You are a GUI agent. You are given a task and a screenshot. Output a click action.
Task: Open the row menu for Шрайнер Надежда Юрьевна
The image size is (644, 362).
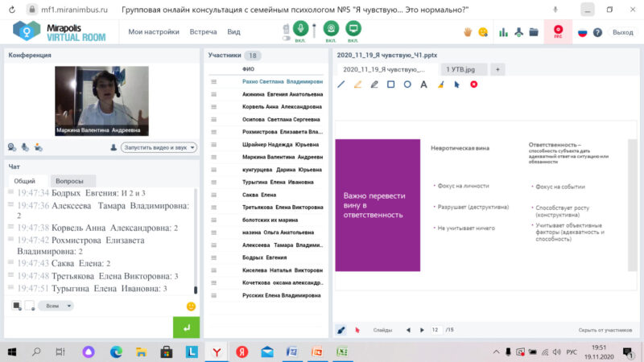[213, 145]
